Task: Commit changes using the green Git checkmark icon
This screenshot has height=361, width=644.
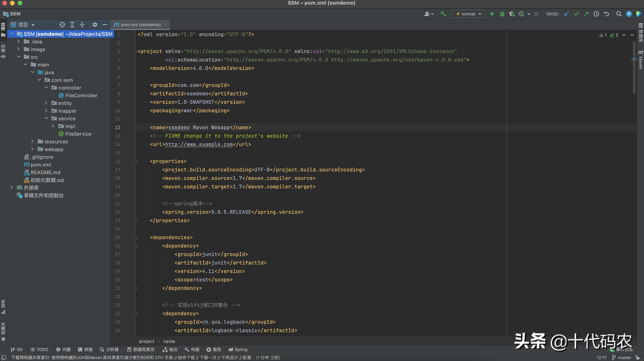Action: click(x=576, y=14)
